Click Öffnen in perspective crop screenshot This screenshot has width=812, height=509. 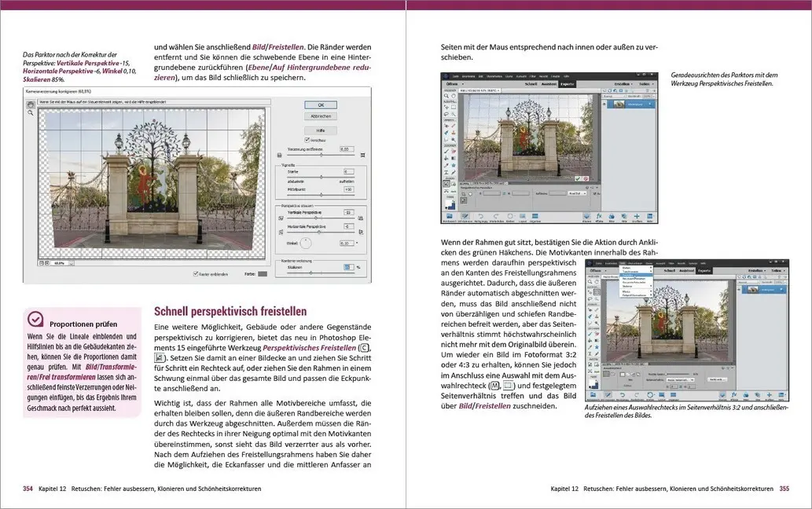click(x=452, y=84)
